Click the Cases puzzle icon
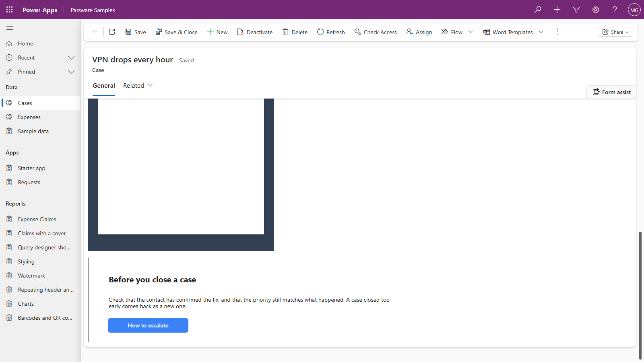The height and width of the screenshot is (362, 644). tap(9, 103)
